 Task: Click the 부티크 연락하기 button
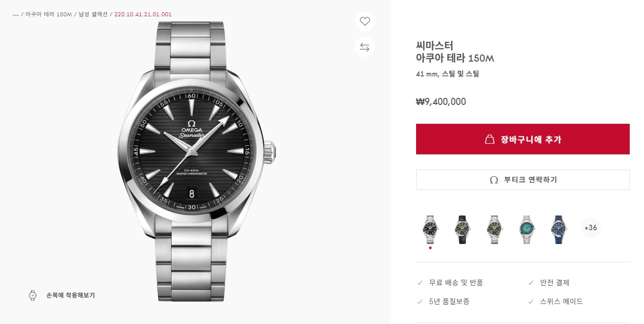tap(523, 180)
